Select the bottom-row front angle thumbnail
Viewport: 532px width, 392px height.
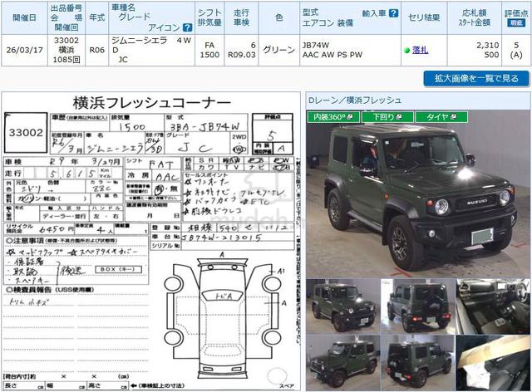(x=342, y=363)
